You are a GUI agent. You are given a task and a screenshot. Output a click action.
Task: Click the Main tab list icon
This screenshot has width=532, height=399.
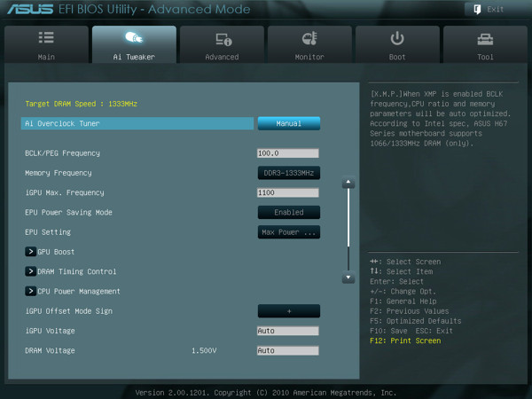[x=46, y=37]
